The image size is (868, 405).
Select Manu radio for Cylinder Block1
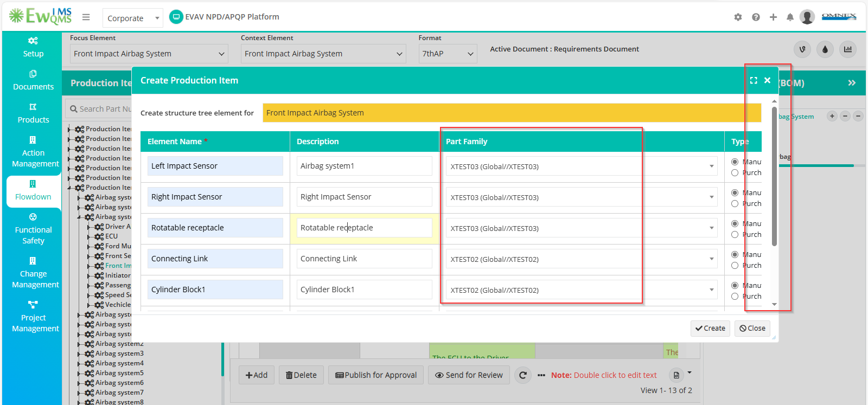coord(735,285)
